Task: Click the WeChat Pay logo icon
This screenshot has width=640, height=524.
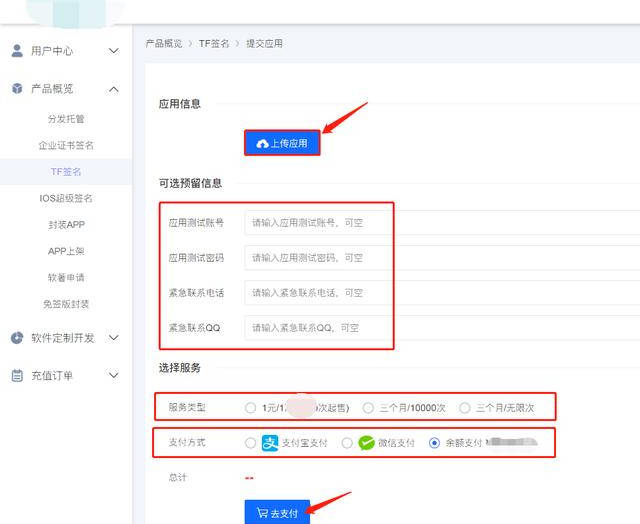Action: click(367, 443)
